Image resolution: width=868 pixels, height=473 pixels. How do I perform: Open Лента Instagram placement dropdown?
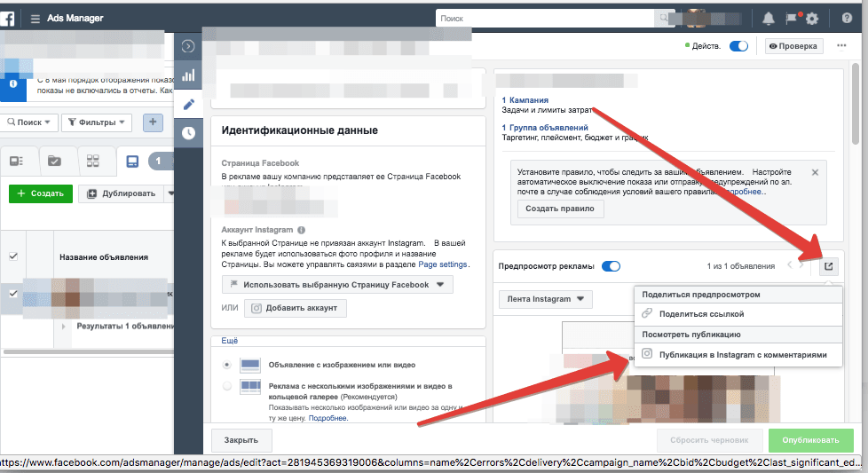pyautogui.click(x=545, y=299)
